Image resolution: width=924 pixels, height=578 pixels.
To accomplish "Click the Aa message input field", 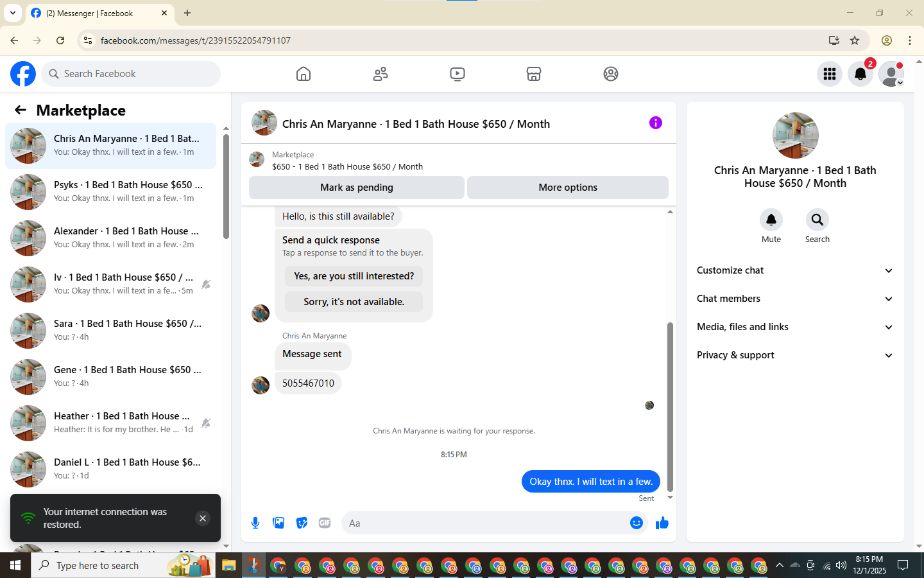I will click(485, 523).
